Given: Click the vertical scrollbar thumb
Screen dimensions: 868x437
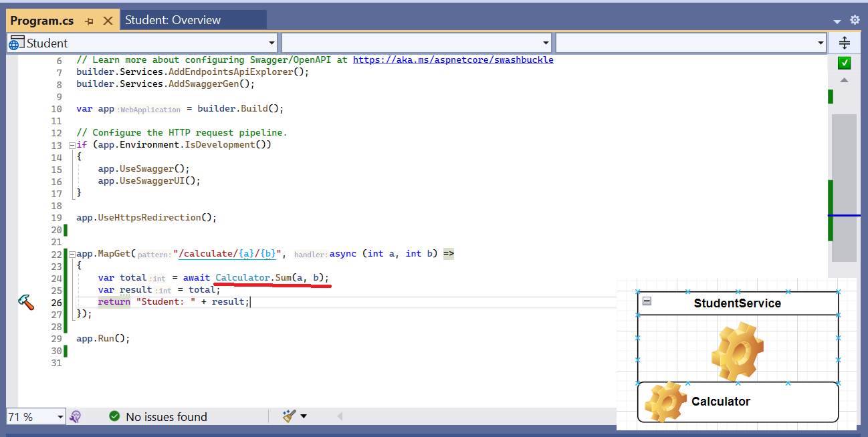Looking at the screenshot, I should pos(844,187).
